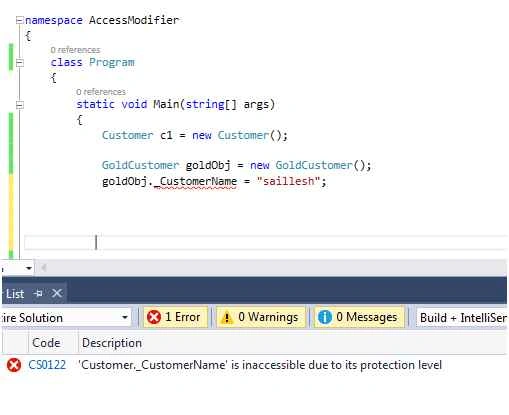Click the Customer type in c1 declaration
509x415 pixels.
point(128,135)
